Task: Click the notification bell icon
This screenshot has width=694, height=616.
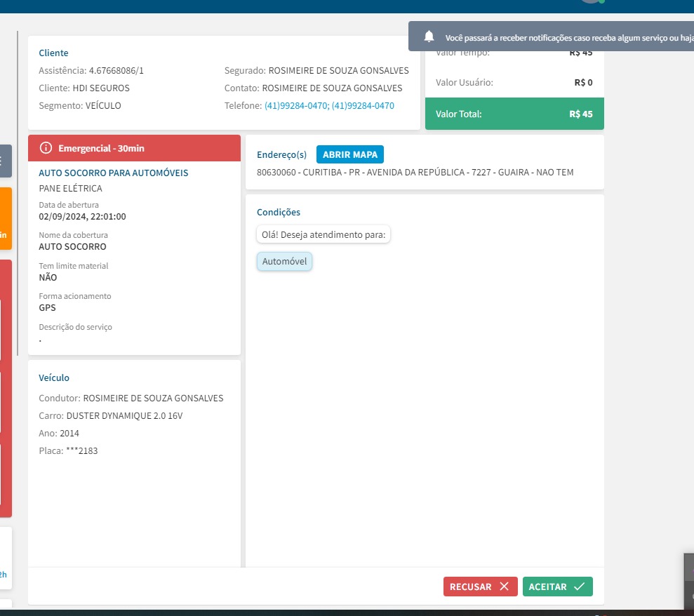Action: point(429,36)
